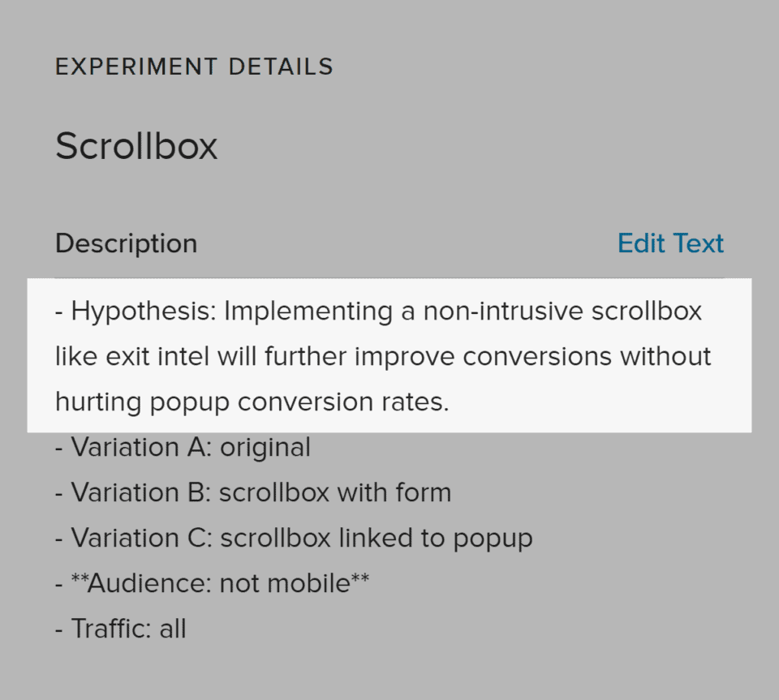
Task: Click the EXPERIMENT DETAILS heading
Action: [x=194, y=67]
